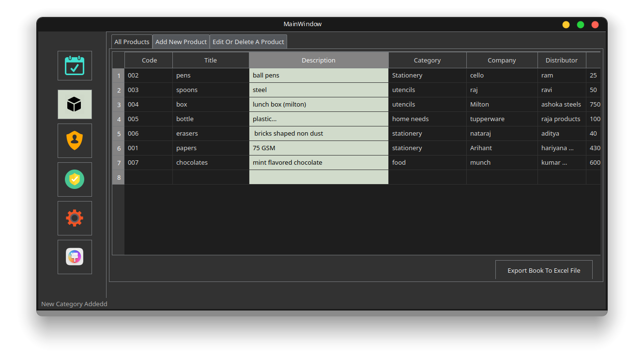Click the code cell '005'
644x358 pixels.
tap(149, 119)
